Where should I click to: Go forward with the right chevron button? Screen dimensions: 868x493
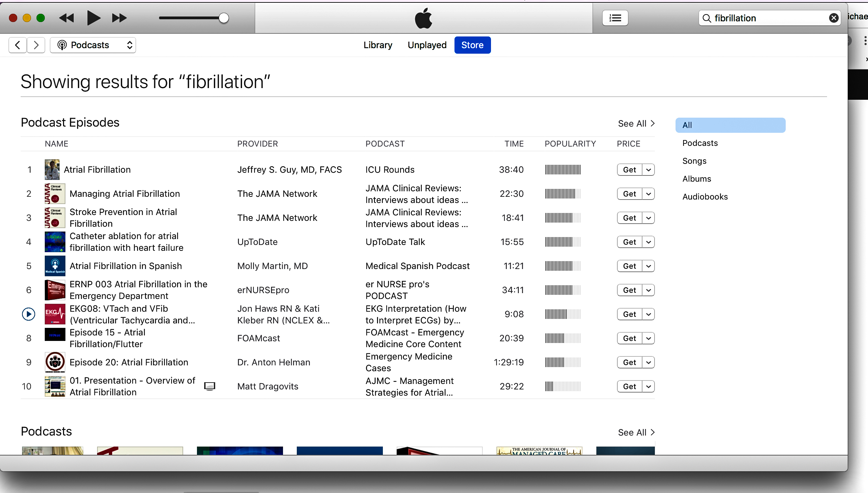tap(36, 45)
